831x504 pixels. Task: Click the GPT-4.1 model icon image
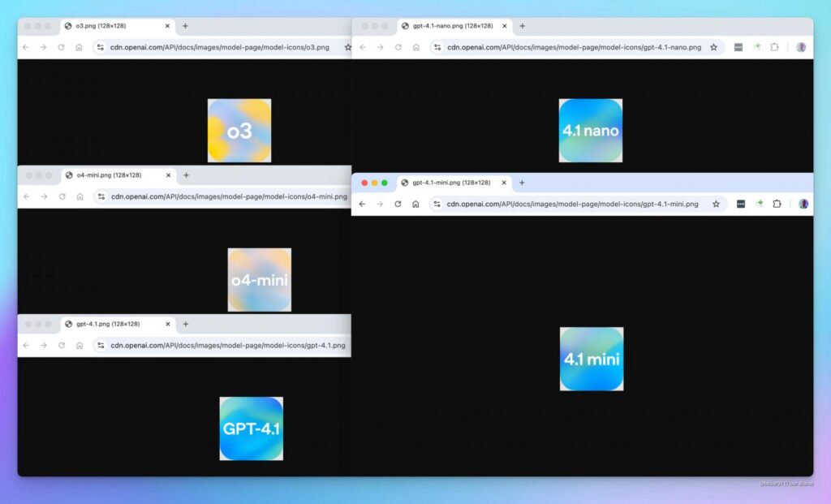(x=252, y=429)
